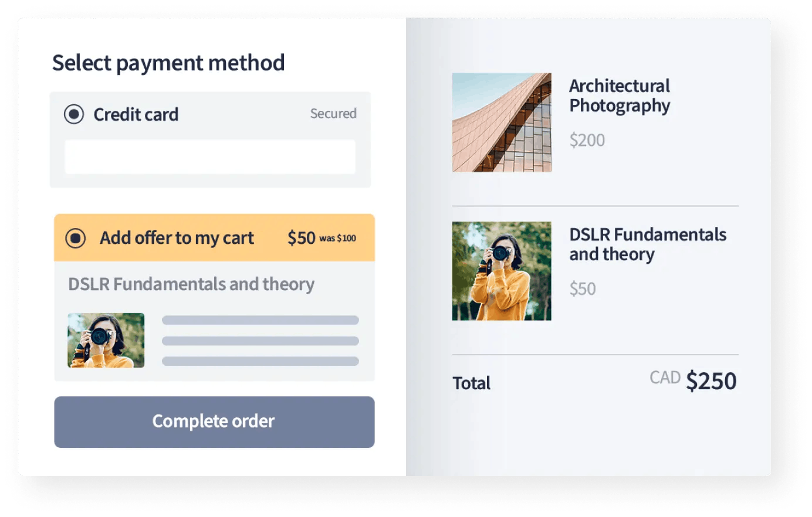Click the Select payment method heading
The height and width of the screenshot is (517, 812).
pyautogui.click(x=168, y=63)
